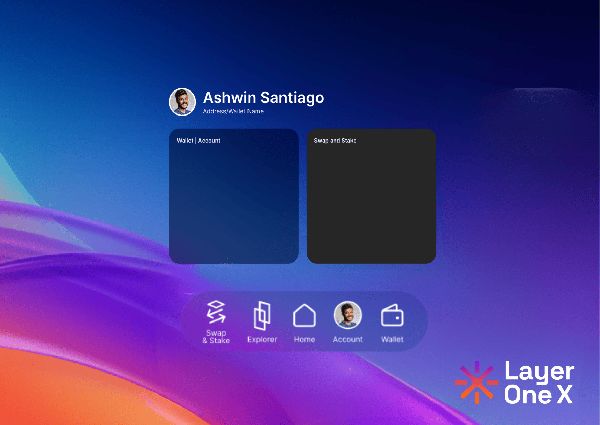Image resolution: width=600 pixels, height=425 pixels.
Task: Go to Home in the dock
Action: point(304,316)
